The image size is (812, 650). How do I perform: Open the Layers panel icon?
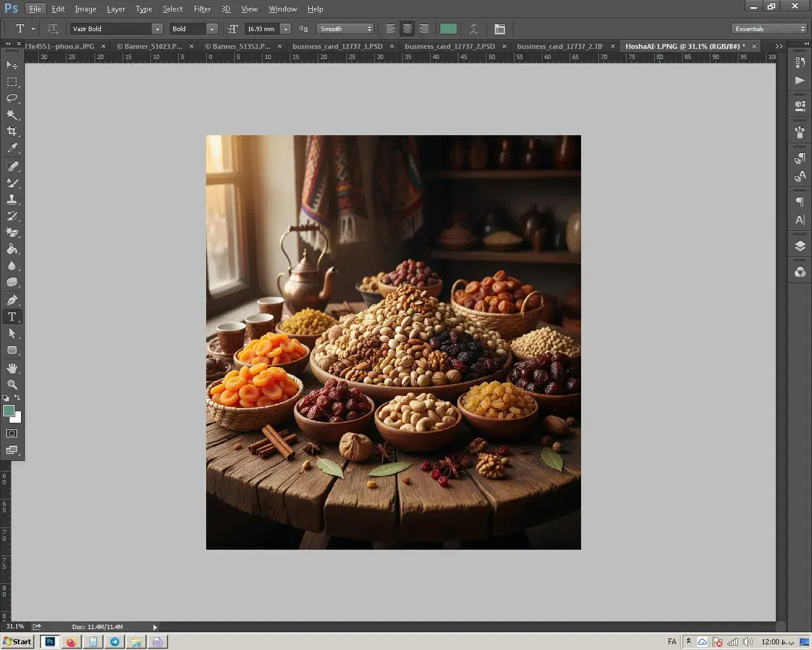pyautogui.click(x=800, y=246)
